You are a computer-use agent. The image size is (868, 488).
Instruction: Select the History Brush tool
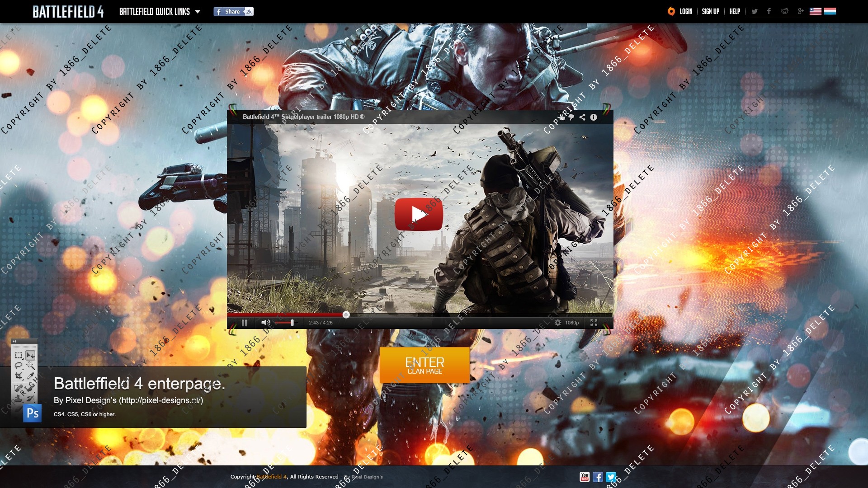(30, 398)
